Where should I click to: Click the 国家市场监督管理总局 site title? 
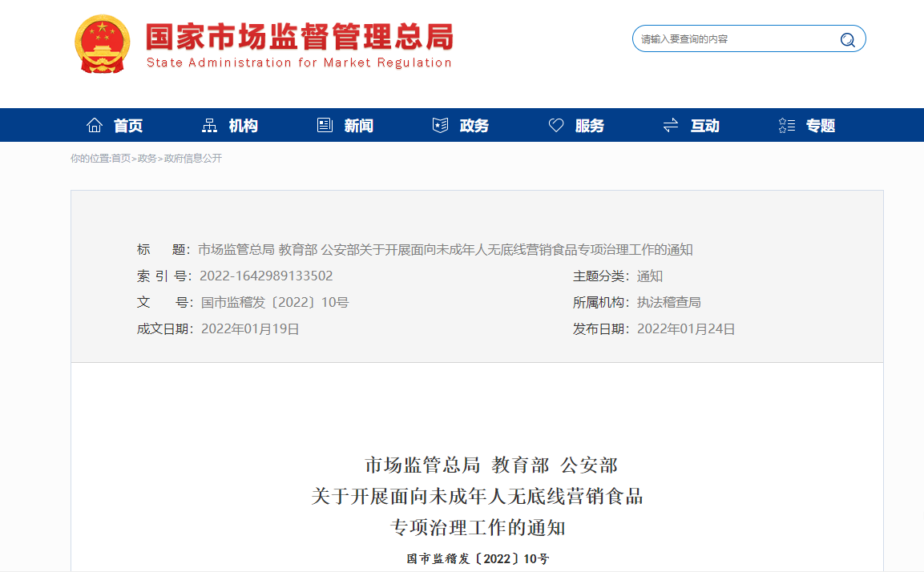coord(300,37)
